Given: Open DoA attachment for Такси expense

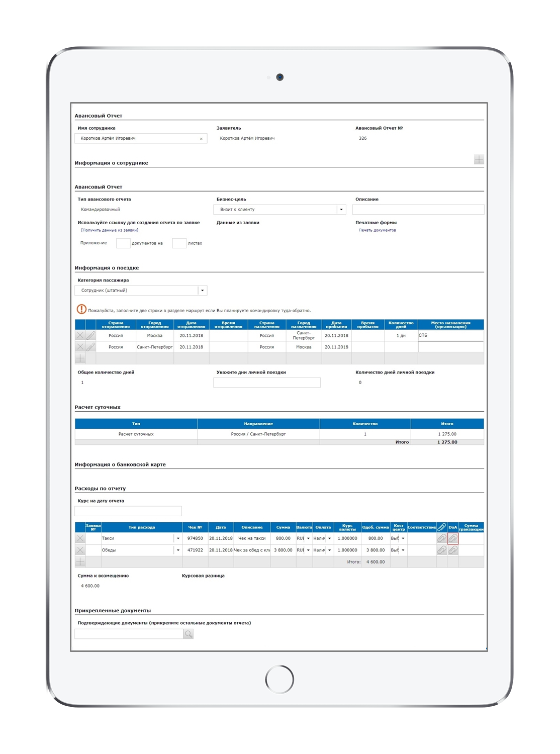Looking at the screenshot, I should [x=453, y=538].
